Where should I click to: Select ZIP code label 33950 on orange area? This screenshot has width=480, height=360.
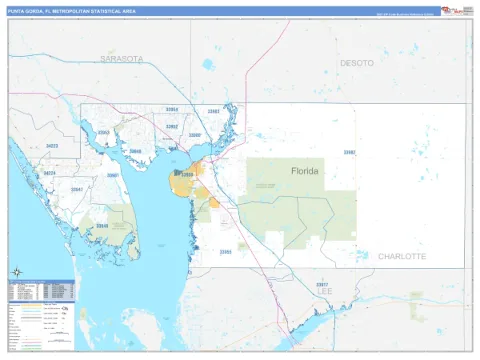[x=187, y=174]
